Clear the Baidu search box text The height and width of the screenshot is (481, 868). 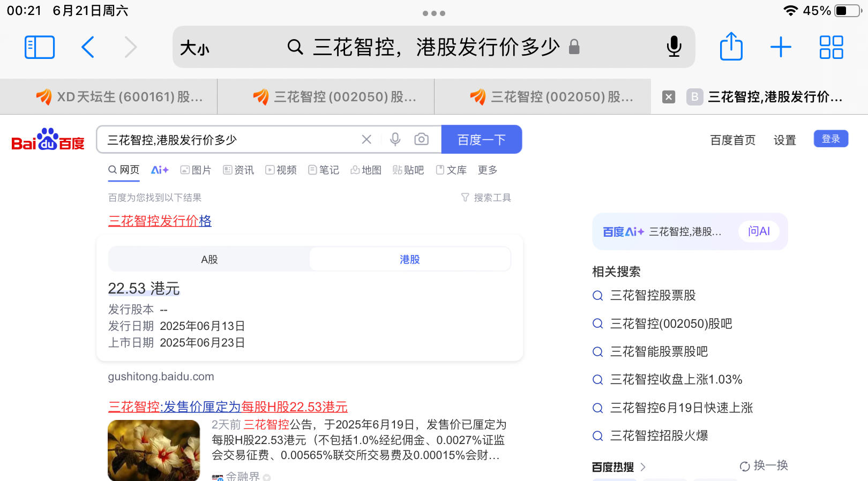(366, 139)
